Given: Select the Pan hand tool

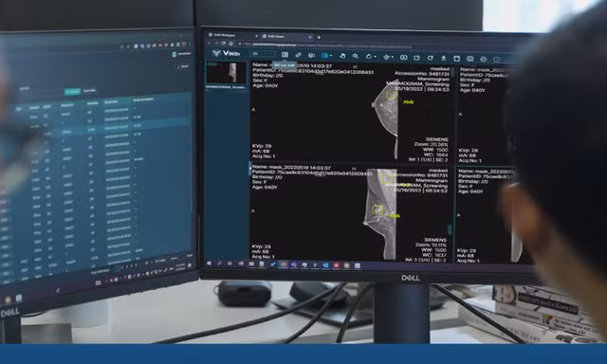Looking at the screenshot, I should tap(342, 56).
